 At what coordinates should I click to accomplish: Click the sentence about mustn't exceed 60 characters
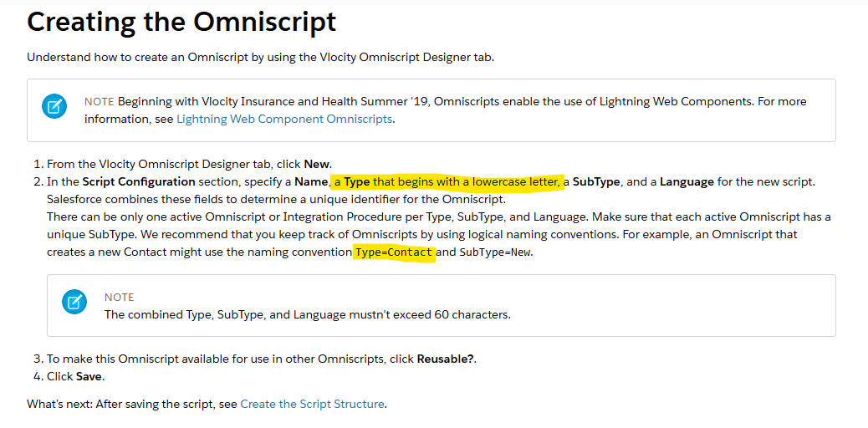pos(307,315)
